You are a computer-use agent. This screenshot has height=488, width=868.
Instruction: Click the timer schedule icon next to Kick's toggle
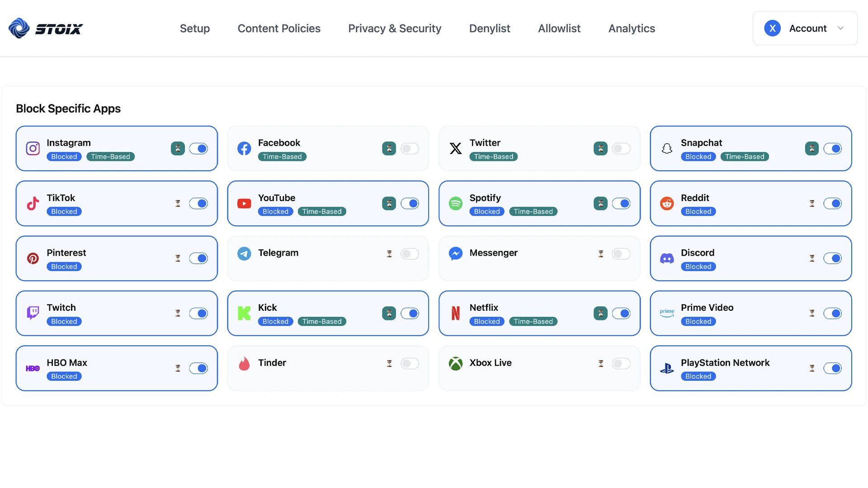(389, 313)
